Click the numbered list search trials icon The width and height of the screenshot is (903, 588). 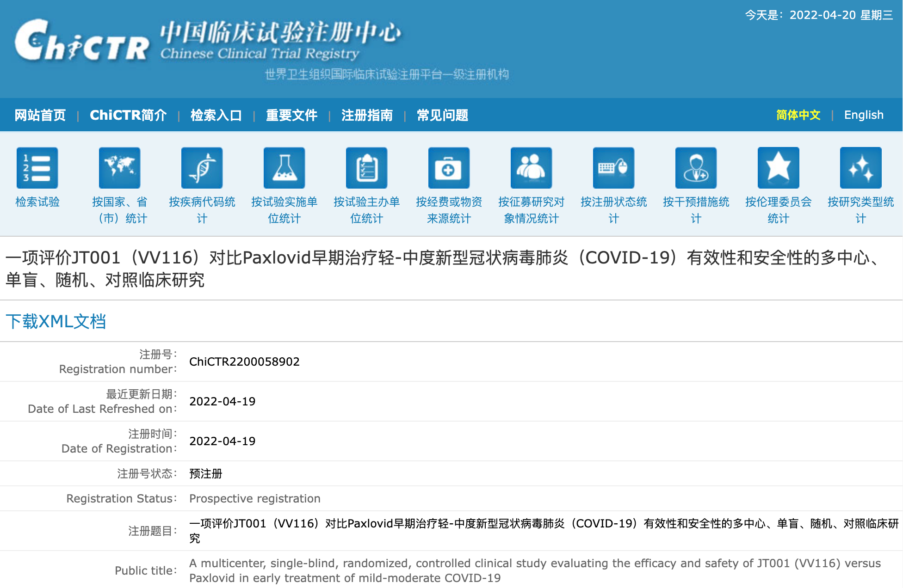click(37, 168)
